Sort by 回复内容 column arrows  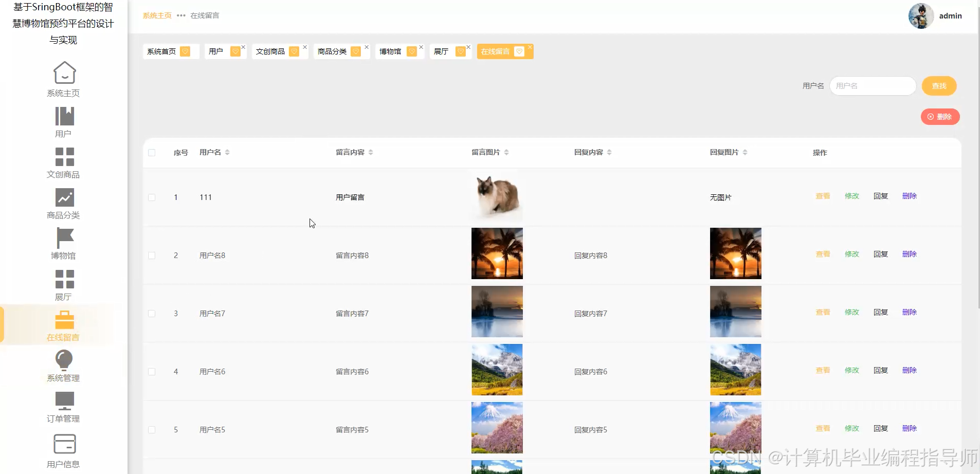point(609,152)
